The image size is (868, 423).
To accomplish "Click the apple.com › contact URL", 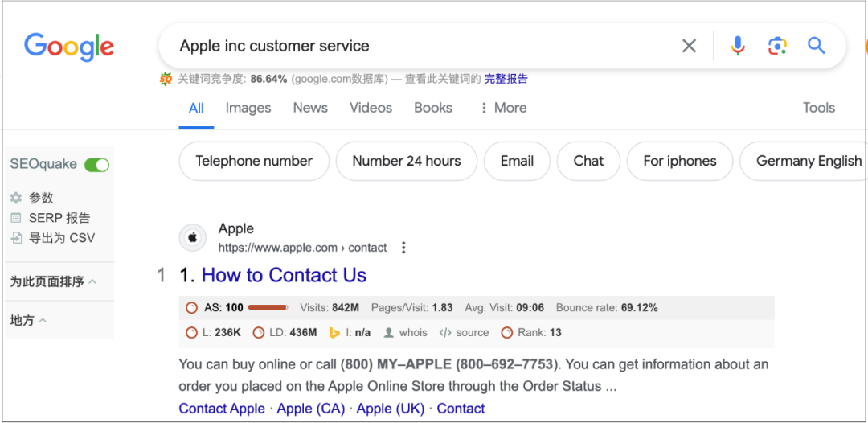I will (303, 248).
